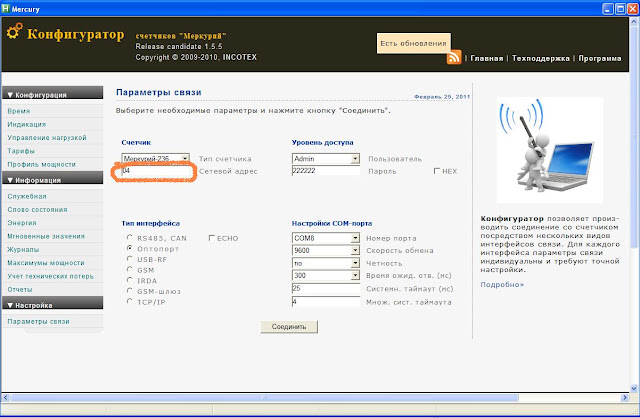Select the RS485, CAN interface radio
The width and height of the screenshot is (640, 418).
[x=129, y=237]
